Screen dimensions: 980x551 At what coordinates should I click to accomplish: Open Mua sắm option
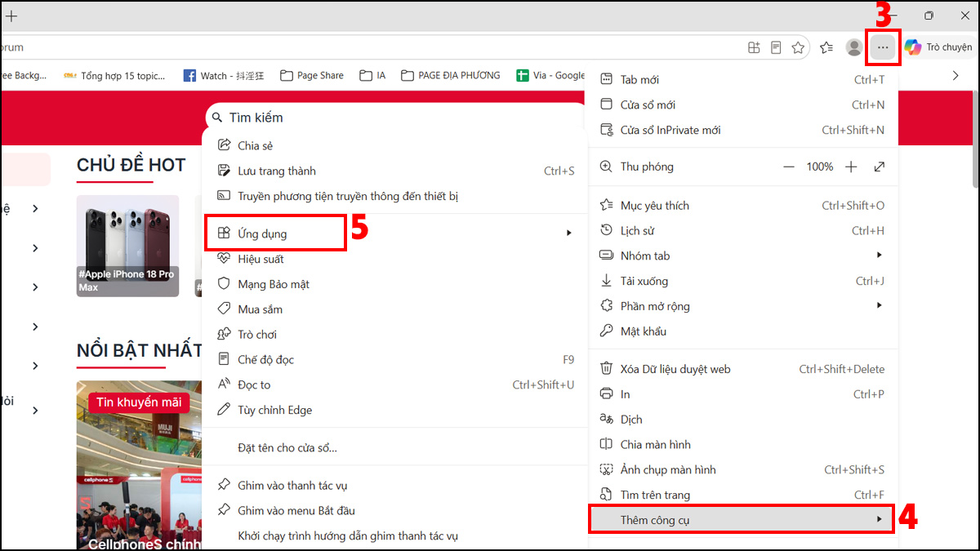click(x=395, y=309)
